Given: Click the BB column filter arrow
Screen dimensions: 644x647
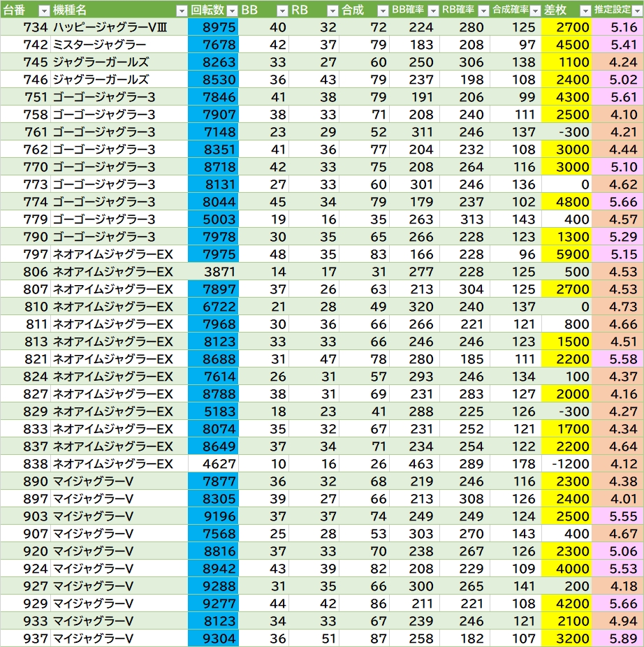Looking at the screenshot, I should coord(281,10).
